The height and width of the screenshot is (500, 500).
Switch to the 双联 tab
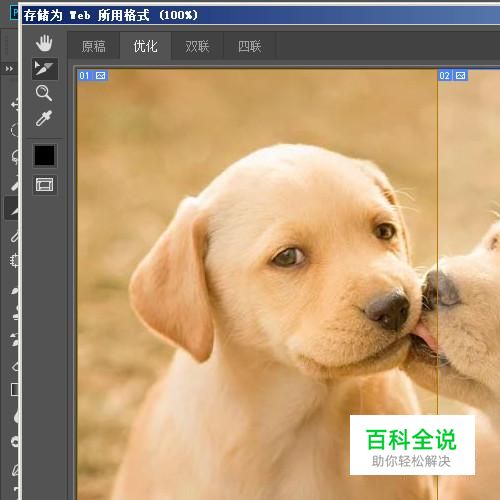point(197,46)
